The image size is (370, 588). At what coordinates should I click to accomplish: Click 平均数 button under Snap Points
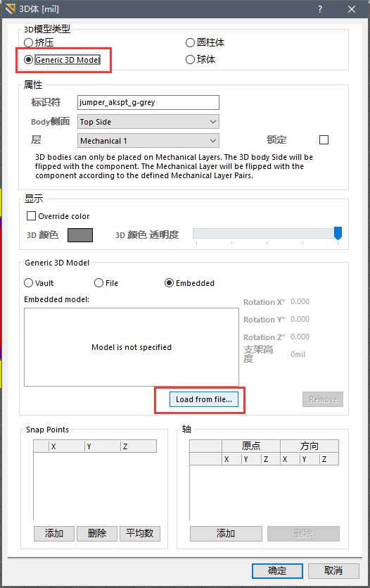tap(140, 533)
